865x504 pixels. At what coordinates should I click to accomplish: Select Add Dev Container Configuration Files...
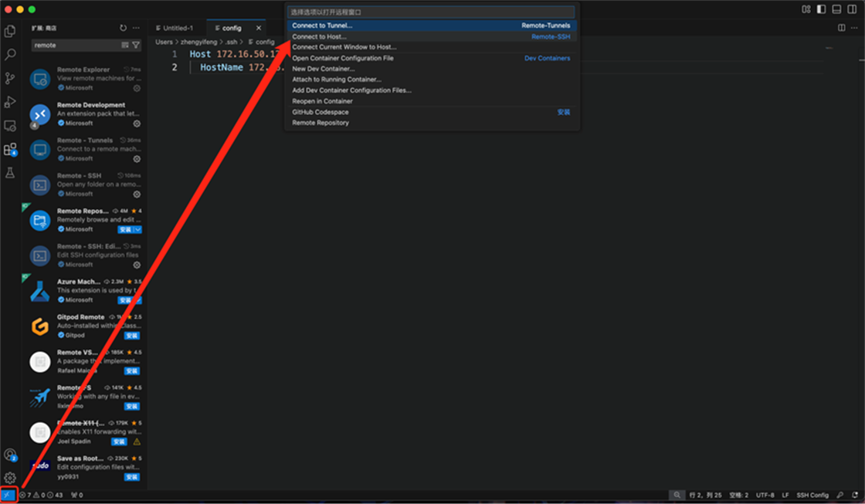point(432,90)
